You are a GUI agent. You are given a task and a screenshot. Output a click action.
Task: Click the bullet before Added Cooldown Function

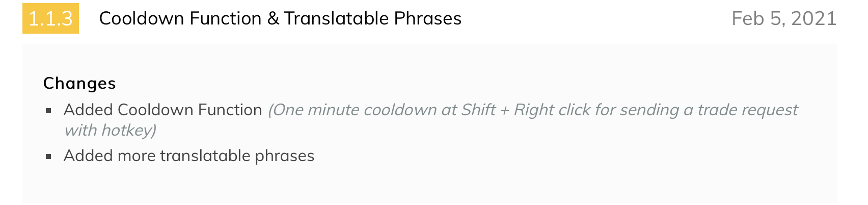click(x=49, y=111)
